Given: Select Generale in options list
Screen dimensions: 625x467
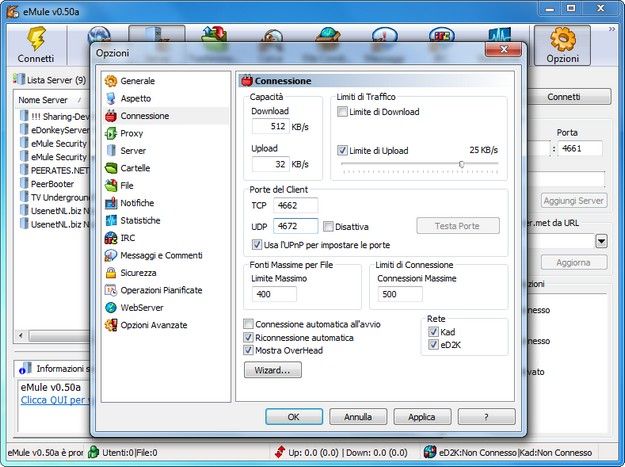Looking at the screenshot, I should click(138, 81).
